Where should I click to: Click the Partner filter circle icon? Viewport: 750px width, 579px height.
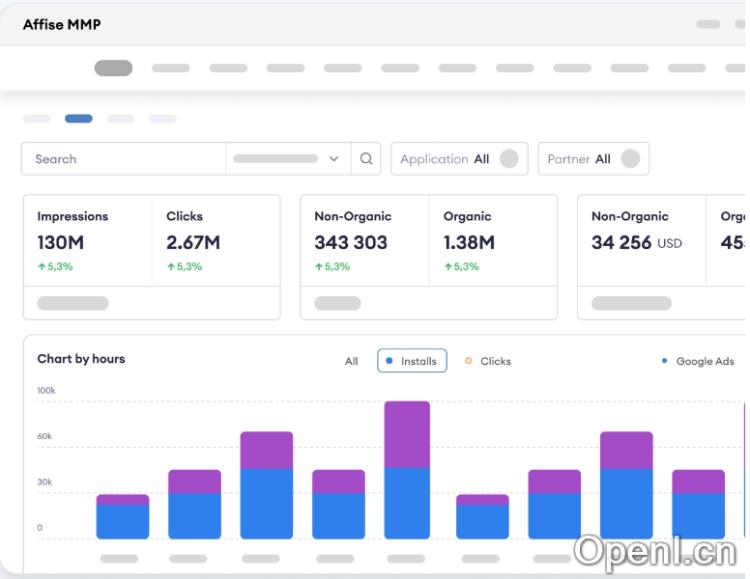630,159
